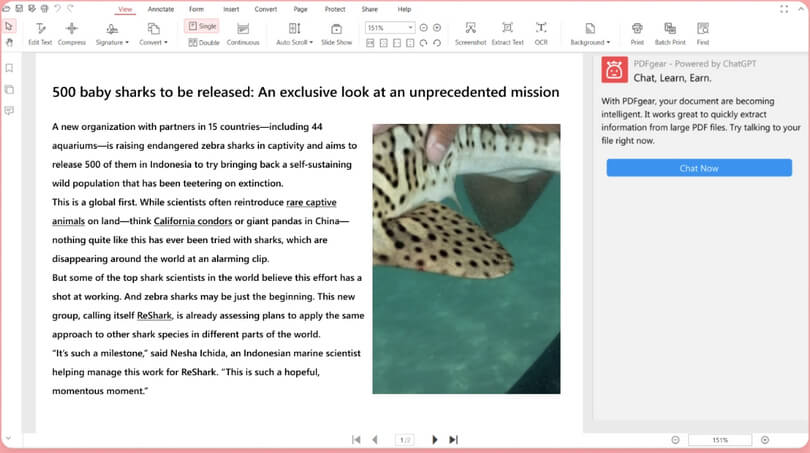
Task: Open the Page tab
Action: click(x=300, y=9)
